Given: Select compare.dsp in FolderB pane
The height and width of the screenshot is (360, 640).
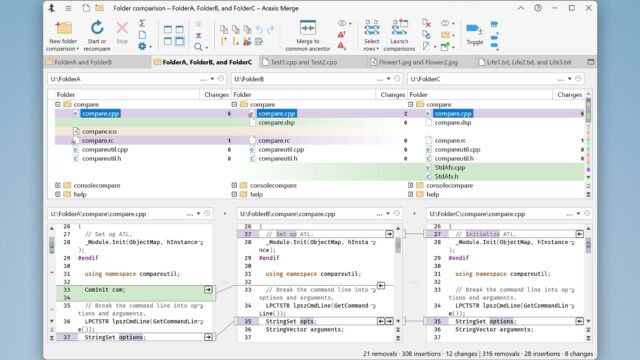Looking at the screenshot, I should tap(276, 122).
